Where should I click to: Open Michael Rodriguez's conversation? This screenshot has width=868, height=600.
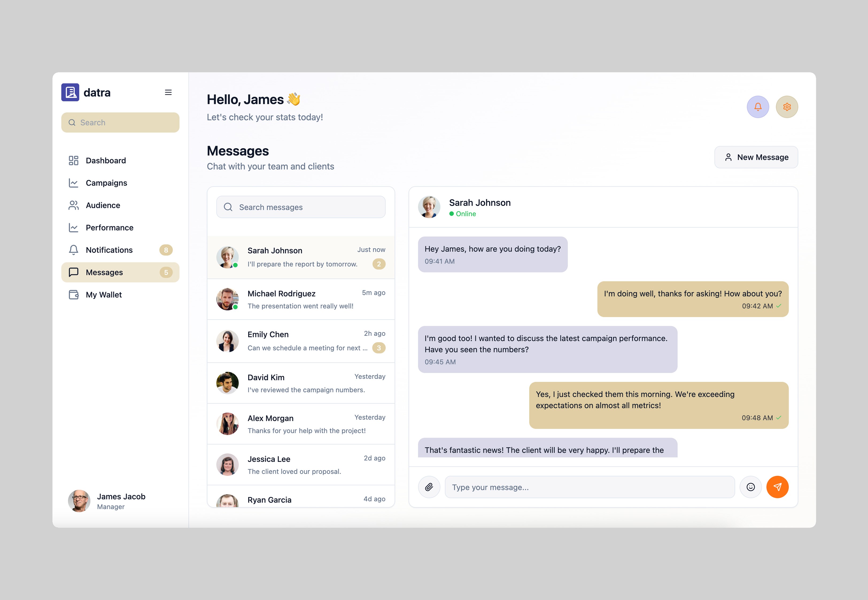(x=301, y=299)
